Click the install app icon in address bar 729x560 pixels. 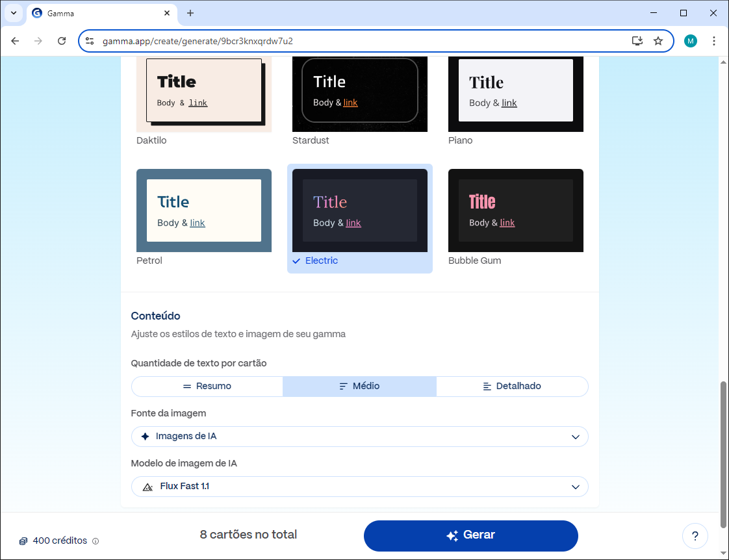(637, 41)
